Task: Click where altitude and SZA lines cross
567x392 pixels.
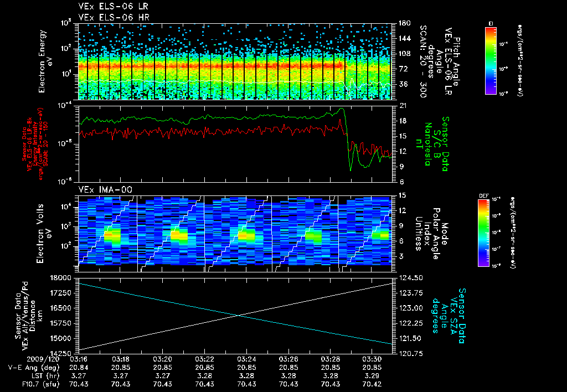Action: [239, 316]
